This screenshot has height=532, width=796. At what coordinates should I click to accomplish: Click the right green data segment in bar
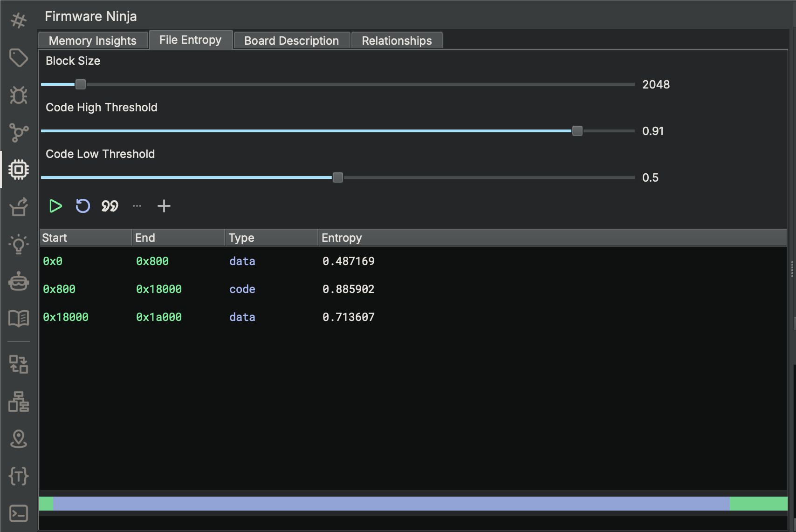point(759,504)
